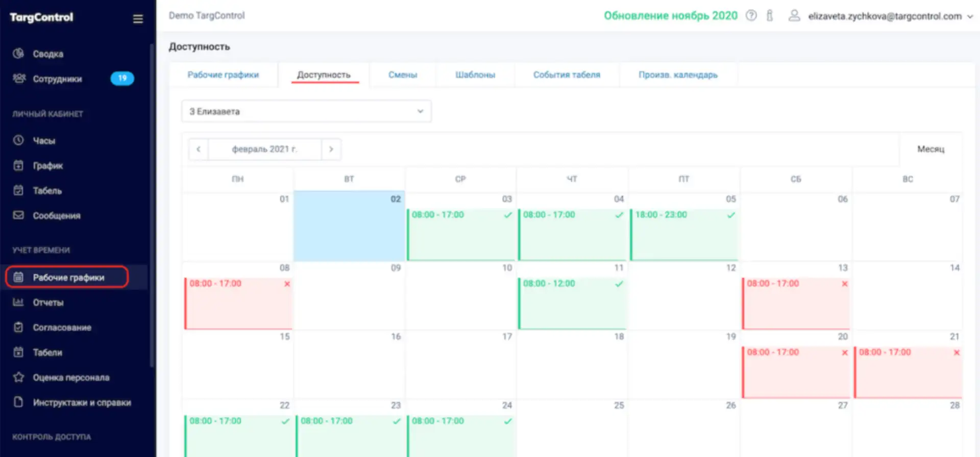Open the red 08:00 - 17:00 shift on February 08
980x457 pixels.
point(238,303)
